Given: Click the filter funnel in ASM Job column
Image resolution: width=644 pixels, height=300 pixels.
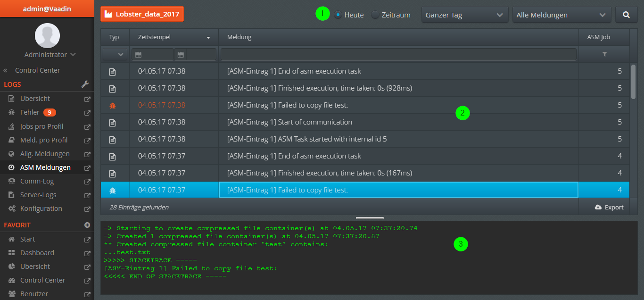Looking at the screenshot, I should tap(604, 55).
